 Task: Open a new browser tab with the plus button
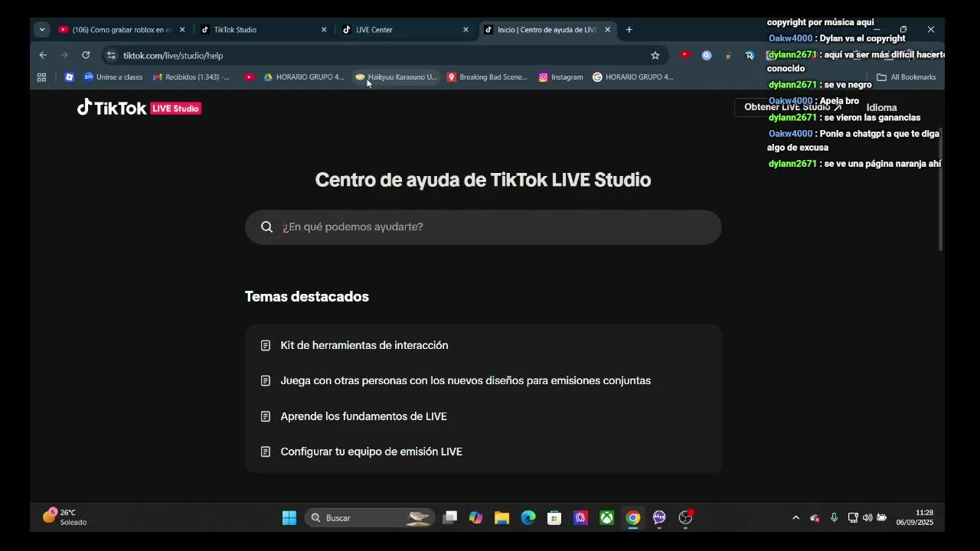[x=629, y=30]
